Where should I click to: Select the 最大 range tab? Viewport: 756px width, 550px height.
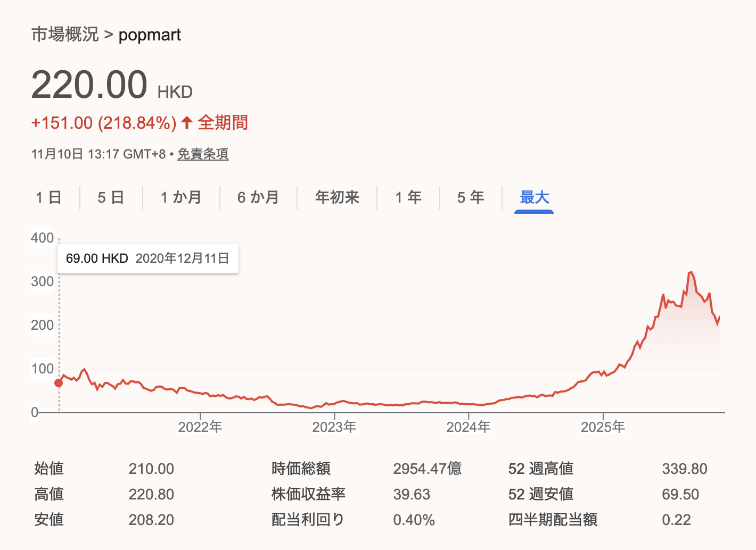[x=534, y=197]
